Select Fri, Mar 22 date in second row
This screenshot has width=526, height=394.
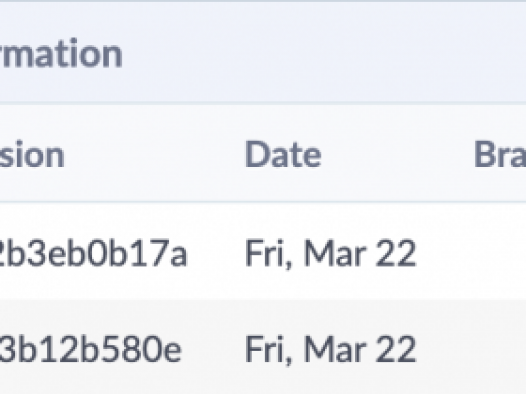330,349
